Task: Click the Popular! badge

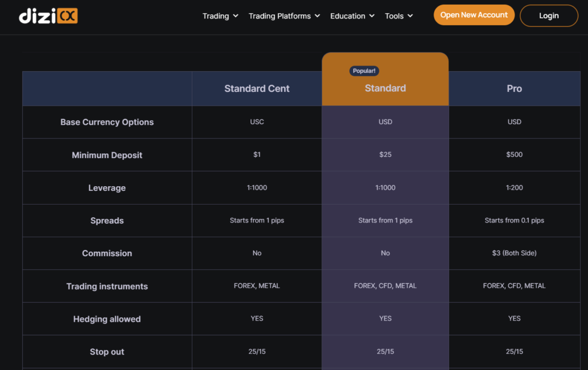Action: pos(363,71)
